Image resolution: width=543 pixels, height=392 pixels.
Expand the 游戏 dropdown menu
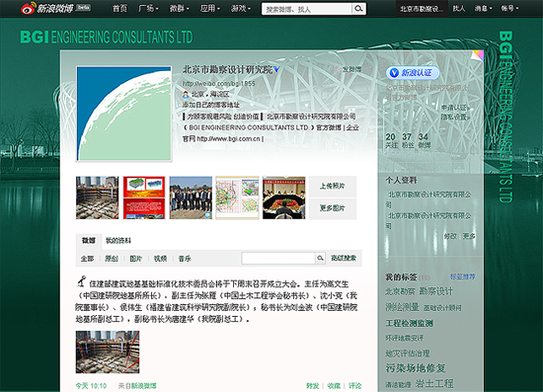pos(241,8)
